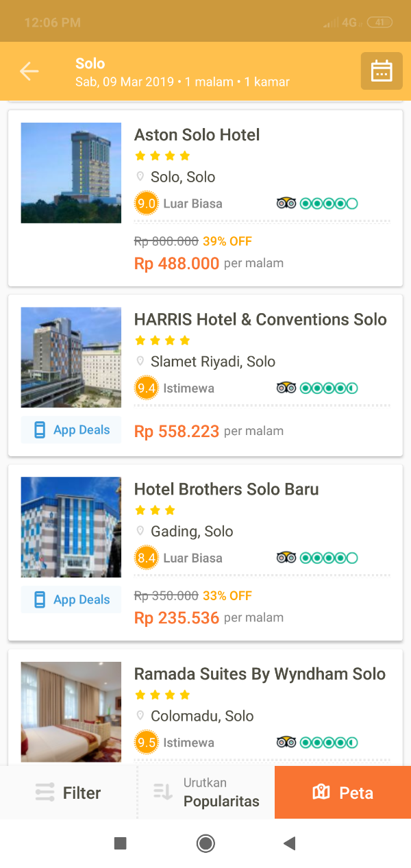
Task: Open the Urutkan Popularitas sort dropdown
Action: [207, 793]
